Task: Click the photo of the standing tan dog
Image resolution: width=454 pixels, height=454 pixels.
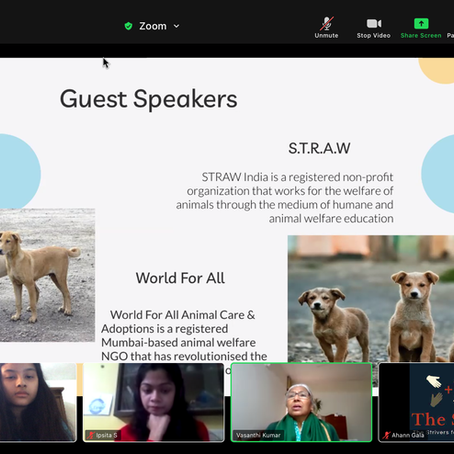Action: (47, 275)
